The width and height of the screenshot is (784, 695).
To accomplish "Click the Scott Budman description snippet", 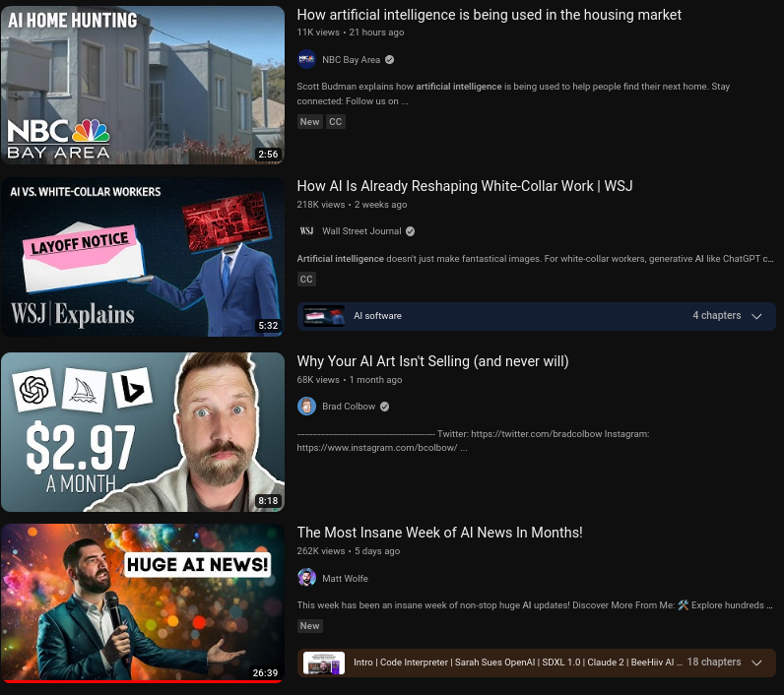I will [513, 94].
